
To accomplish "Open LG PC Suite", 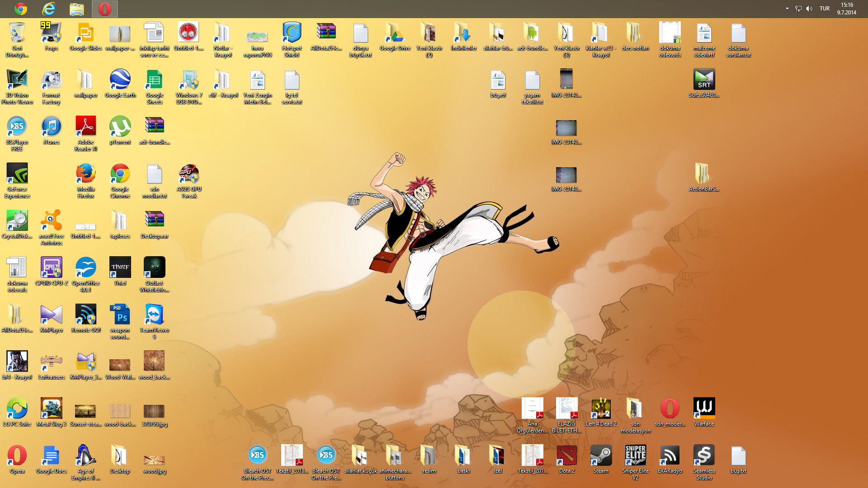I will 17,413.
